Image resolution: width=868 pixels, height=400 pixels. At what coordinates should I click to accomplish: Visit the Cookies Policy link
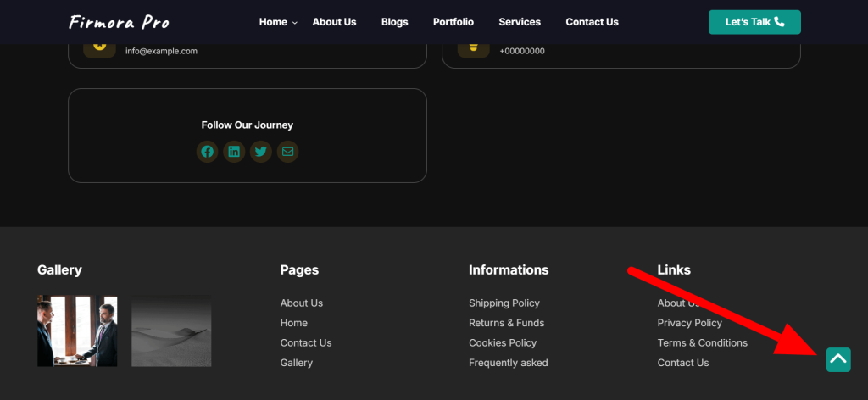(503, 343)
